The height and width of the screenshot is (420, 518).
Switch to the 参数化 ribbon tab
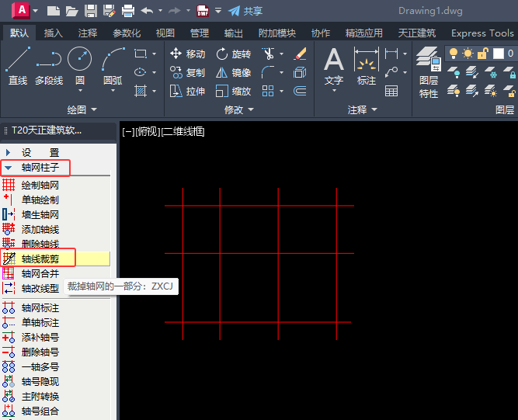pyautogui.click(x=127, y=33)
